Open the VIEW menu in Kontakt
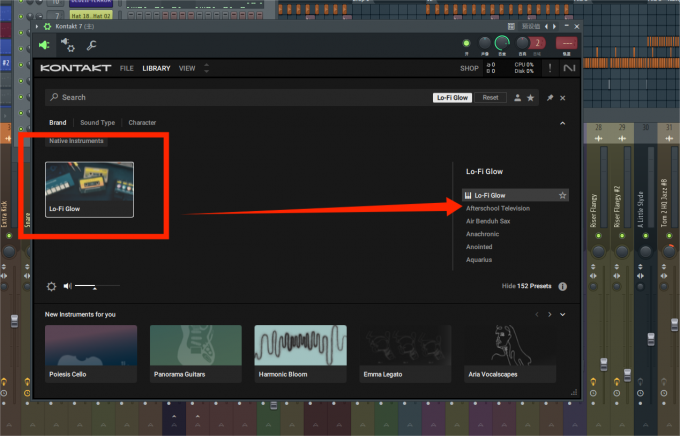 (187, 69)
